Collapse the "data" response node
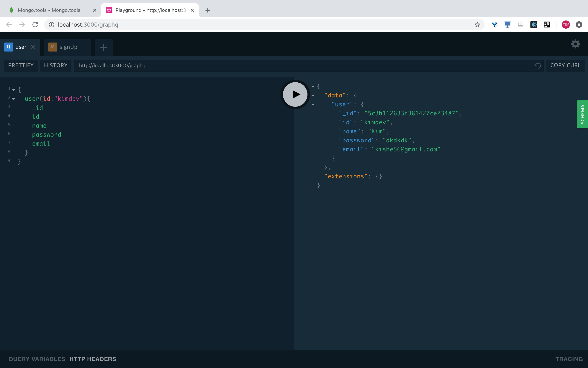Viewport: 588px width, 368px height. (x=313, y=96)
